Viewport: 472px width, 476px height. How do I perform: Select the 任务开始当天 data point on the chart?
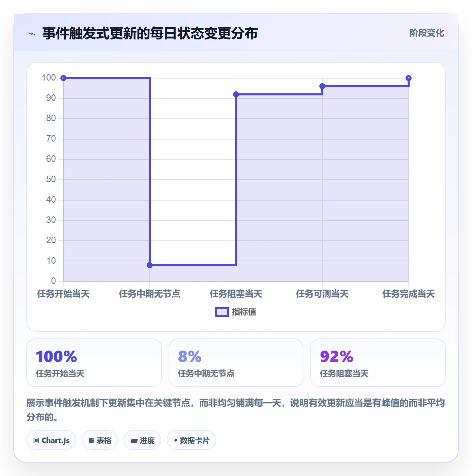point(63,78)
